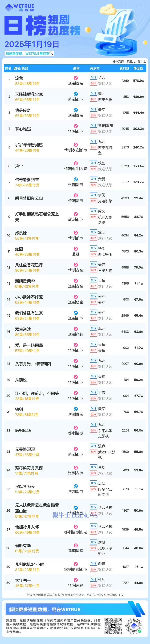150x644 pixels.
Task: Select the 题材 column header
Action: click(x=76, y=68)
